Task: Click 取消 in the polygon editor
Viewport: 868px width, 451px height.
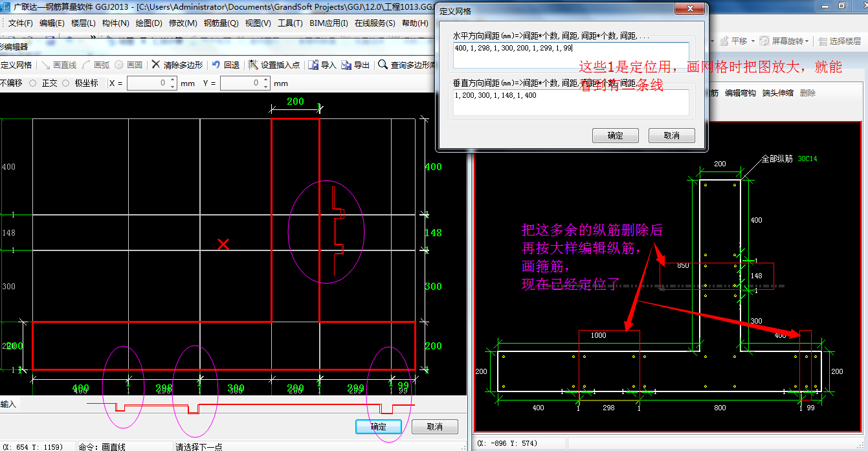Action: point(435,426)
